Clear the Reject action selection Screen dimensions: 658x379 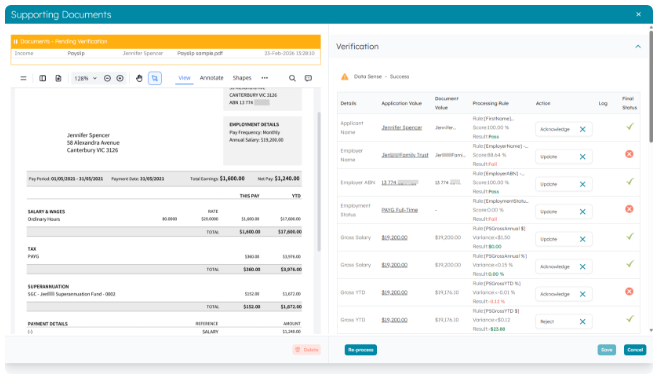(x=582, y=321)
